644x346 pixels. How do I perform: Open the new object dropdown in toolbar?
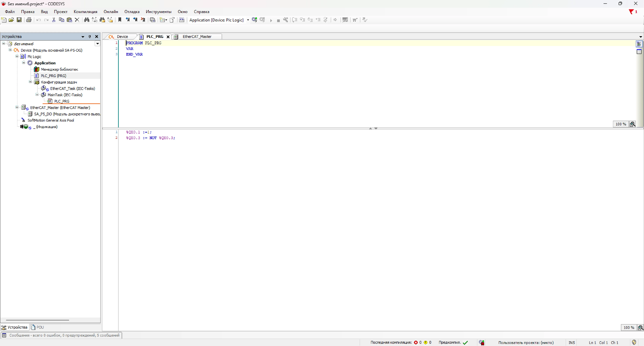tap(163, 20)
